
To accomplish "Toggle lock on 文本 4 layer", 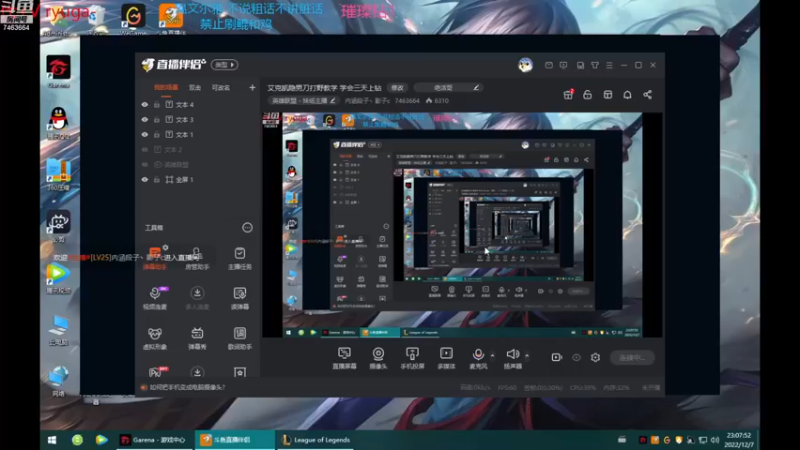I will coord(157,105).
